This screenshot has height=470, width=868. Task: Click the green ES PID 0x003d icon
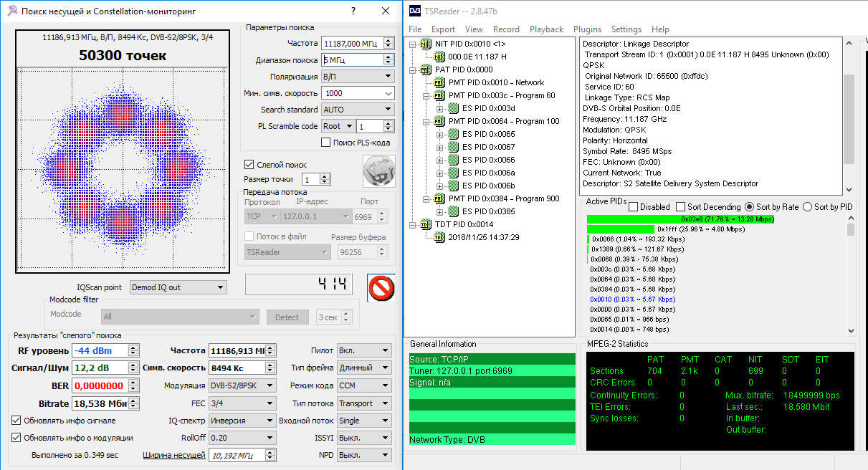click(453, 108)
